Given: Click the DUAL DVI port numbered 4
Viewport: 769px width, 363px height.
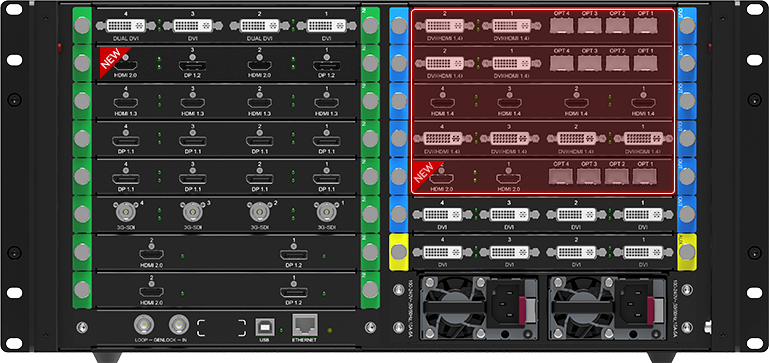Looking at the screenshot, I should point(126,26).
